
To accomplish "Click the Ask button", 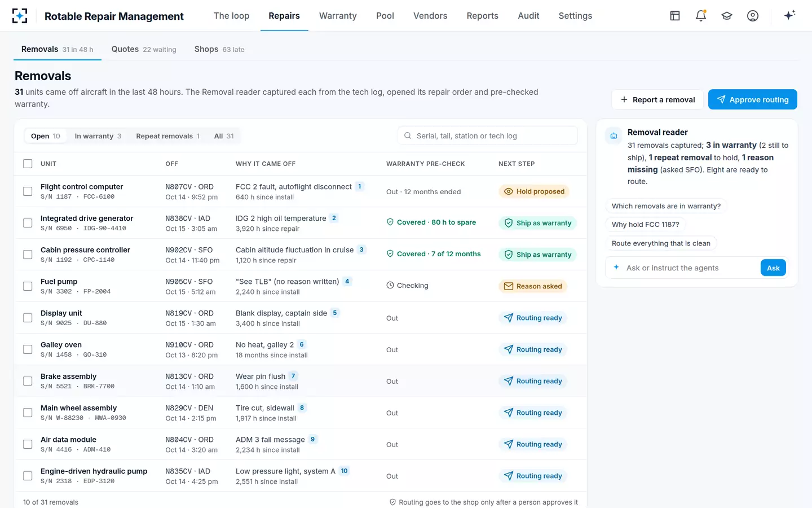I will click(773, 268).
